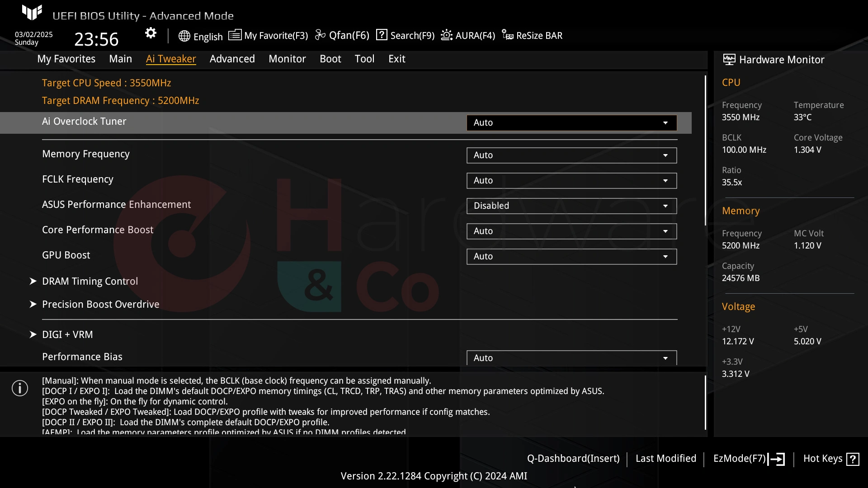Viewport: 868px width, 488px height.
Task: Open the Memory Frequency dropdown
Action: point(571,155)
